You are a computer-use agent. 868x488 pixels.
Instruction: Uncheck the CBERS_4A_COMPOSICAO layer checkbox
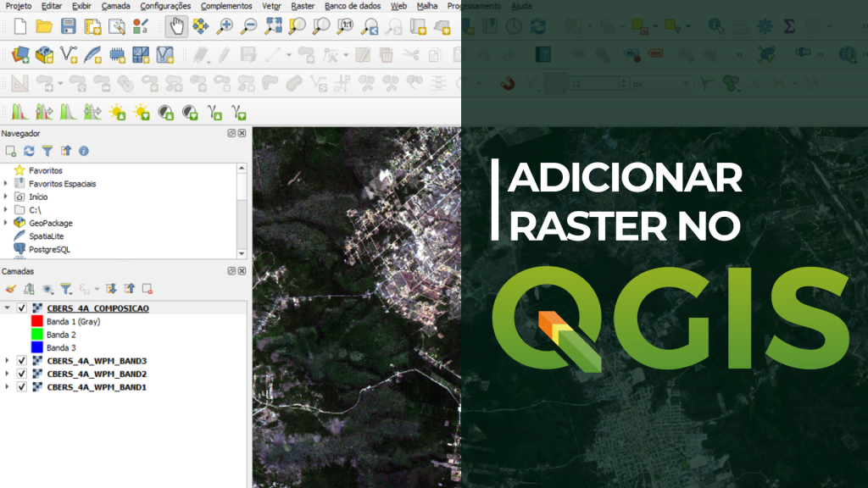click(x=22, y=308)
